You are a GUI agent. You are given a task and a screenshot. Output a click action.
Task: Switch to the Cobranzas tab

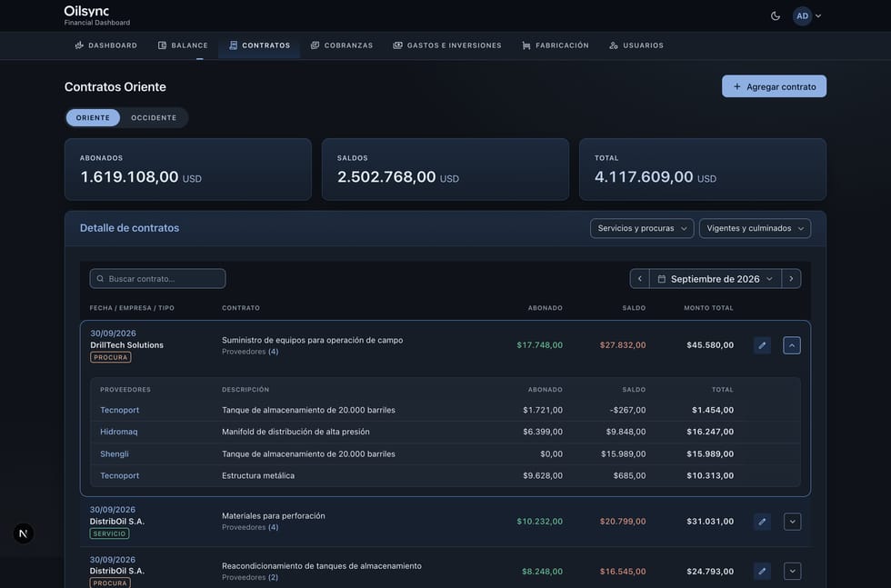pyautogui.click(x=342, y=45)
